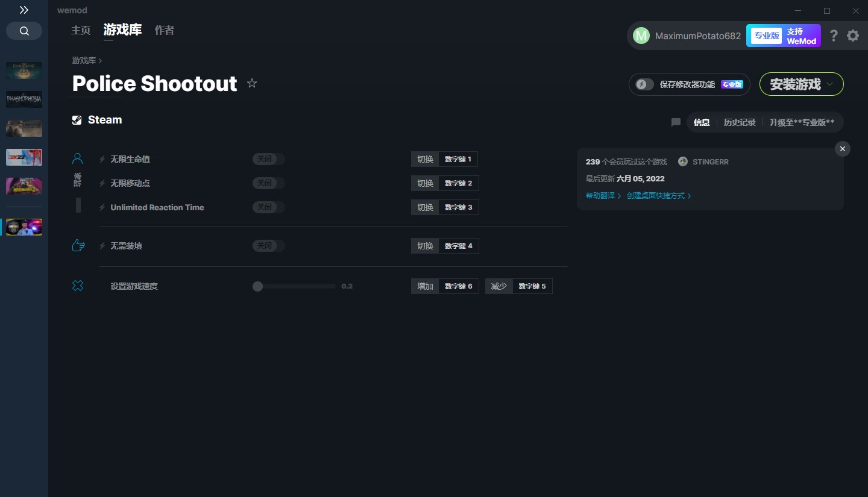Open settings gear icon

(853, 36)
